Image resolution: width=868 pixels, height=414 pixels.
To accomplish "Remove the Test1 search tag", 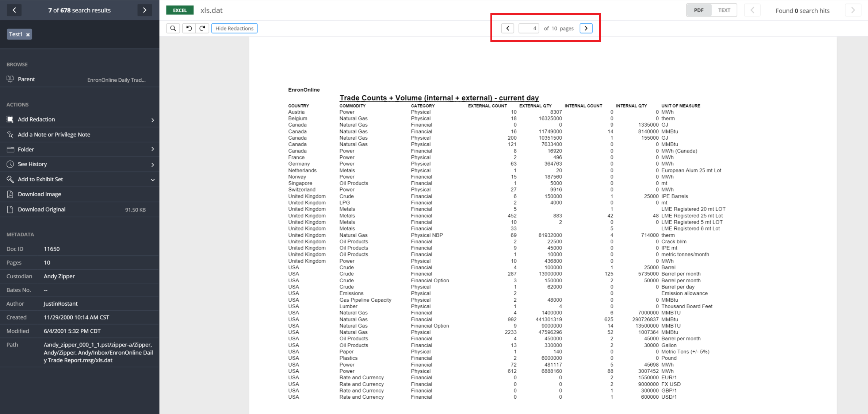I will tap(28, 34).
